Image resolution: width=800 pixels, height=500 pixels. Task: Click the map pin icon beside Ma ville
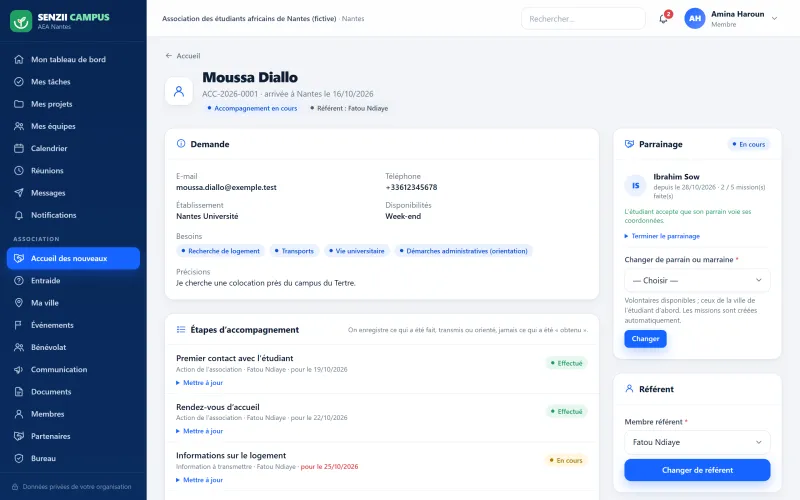[19, 303]
